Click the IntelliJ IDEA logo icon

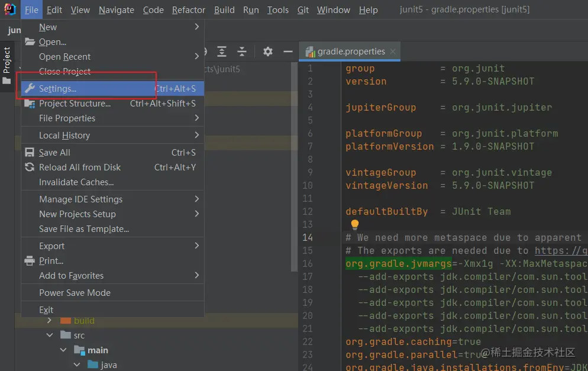point(9,9)
